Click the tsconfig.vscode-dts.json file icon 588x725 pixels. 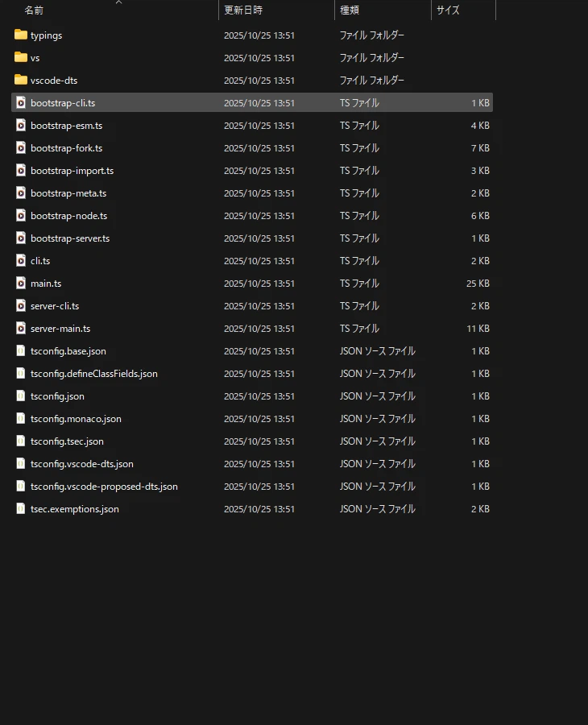tap(21, 463)
